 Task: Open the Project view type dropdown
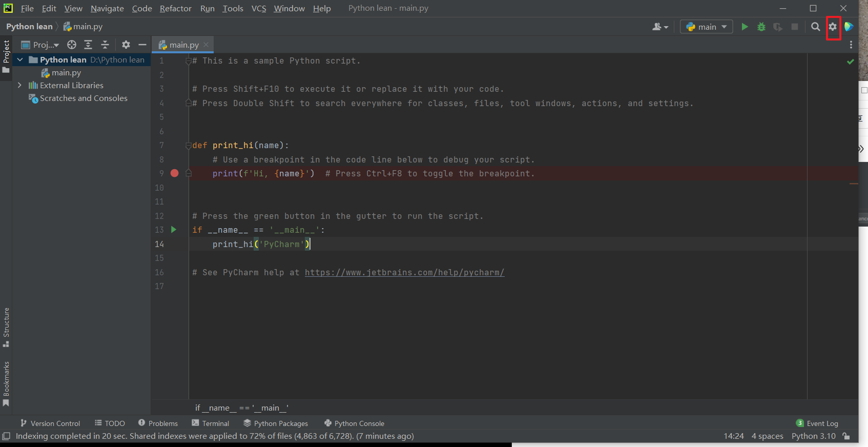tap(40, 45)
